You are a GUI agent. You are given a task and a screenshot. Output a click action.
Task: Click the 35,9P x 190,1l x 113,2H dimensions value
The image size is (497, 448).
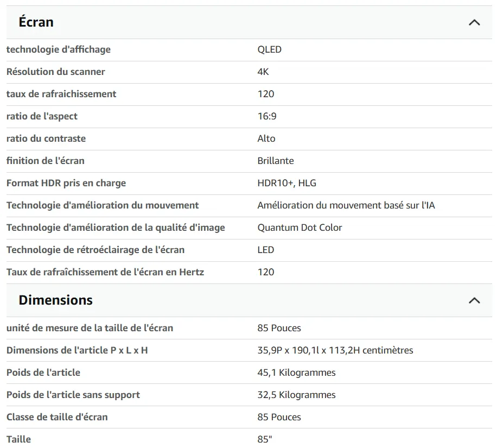coord(335,350)
